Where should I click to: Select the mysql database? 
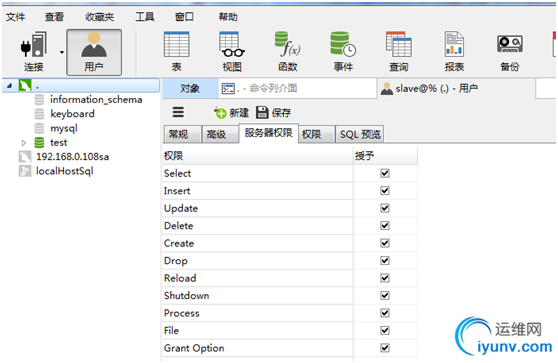pos(64,128)
